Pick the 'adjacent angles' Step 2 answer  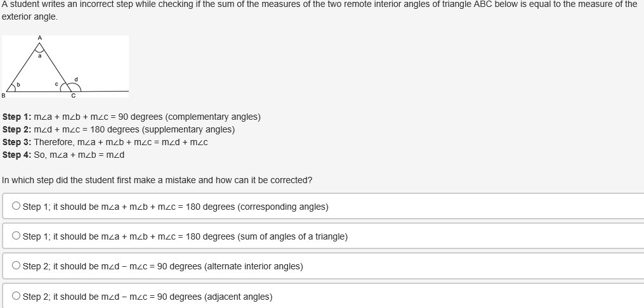16,297
